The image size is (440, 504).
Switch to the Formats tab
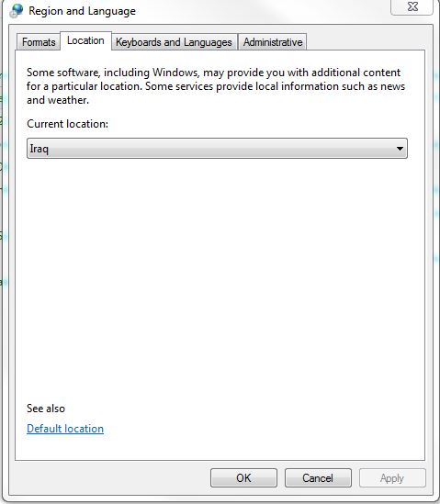pos(39,42)
